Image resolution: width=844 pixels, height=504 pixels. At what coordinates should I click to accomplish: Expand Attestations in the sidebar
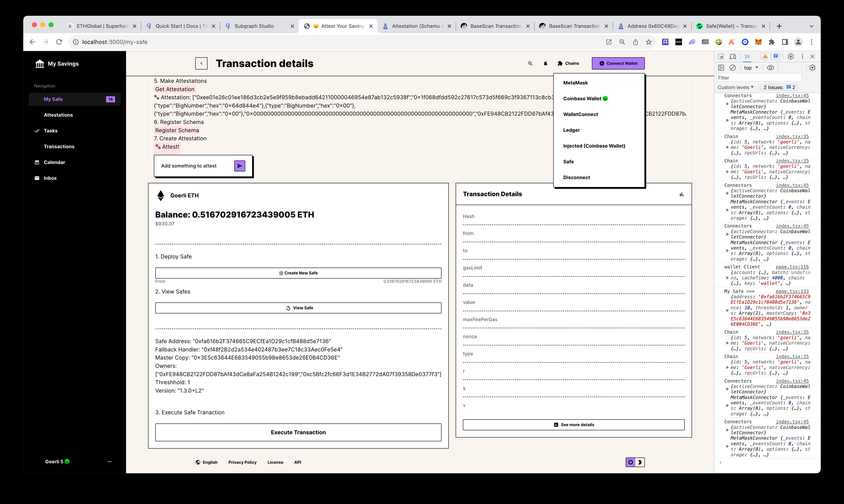coord(58,115)
